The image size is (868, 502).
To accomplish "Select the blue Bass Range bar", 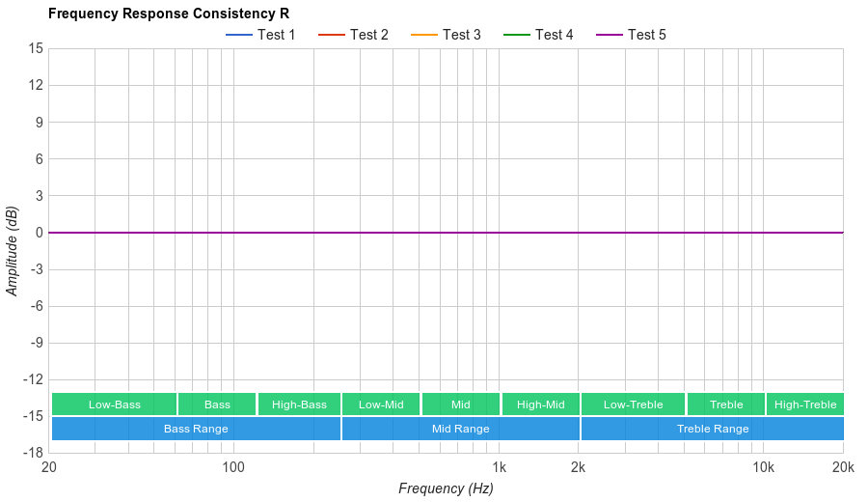I will pyautogui.click(x=196, y=429).
